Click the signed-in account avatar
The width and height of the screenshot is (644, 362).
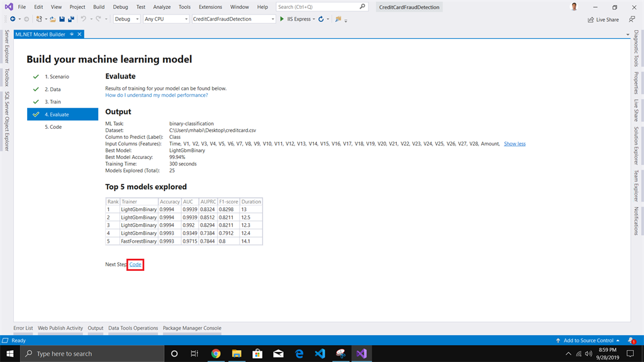click(574, 6)
